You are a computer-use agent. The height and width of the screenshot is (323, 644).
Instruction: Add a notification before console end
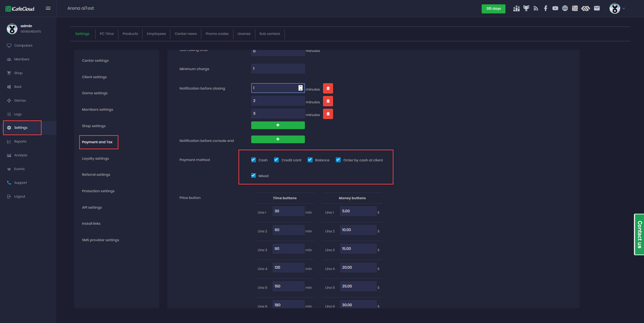point(278,139)
